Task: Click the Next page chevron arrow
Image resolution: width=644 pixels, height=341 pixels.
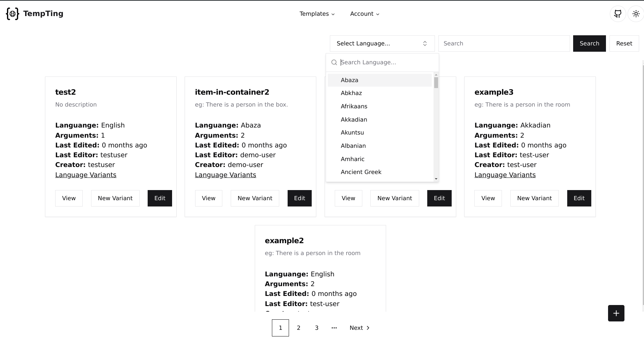Action: (368, 328)
